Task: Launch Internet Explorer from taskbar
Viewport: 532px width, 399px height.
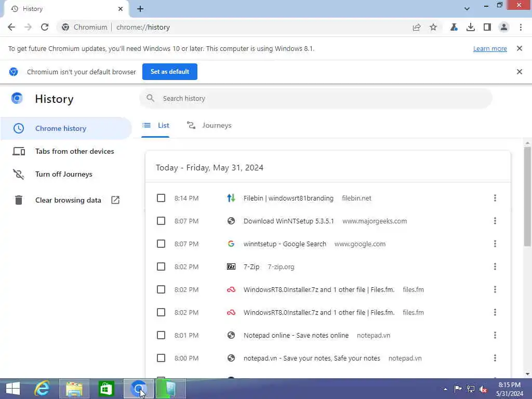Action: [42, 389]
